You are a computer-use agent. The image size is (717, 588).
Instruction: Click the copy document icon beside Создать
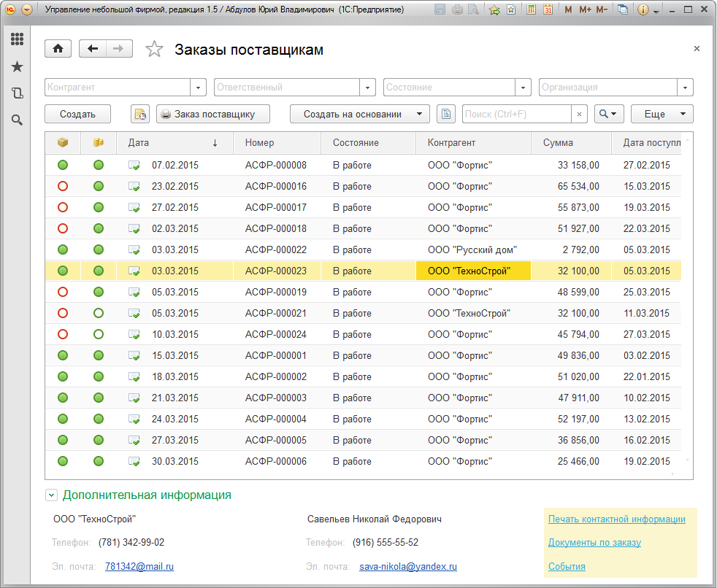point(140,115)
